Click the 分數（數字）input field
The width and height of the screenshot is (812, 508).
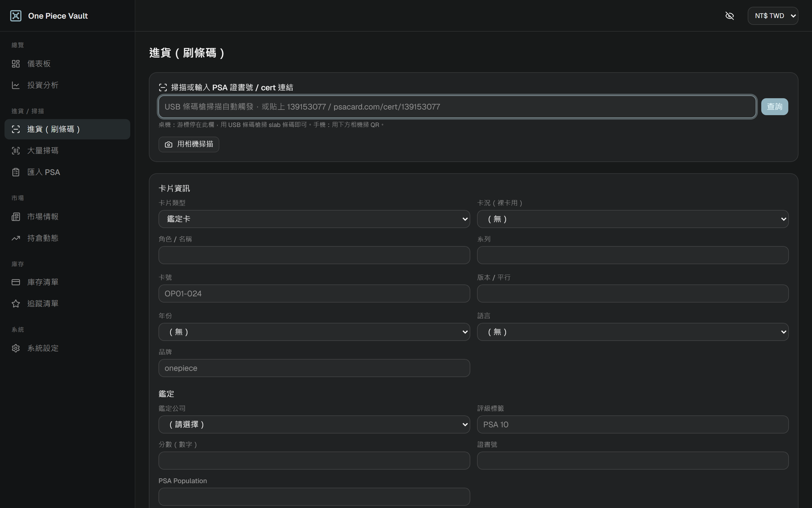[x=314, y=461]
